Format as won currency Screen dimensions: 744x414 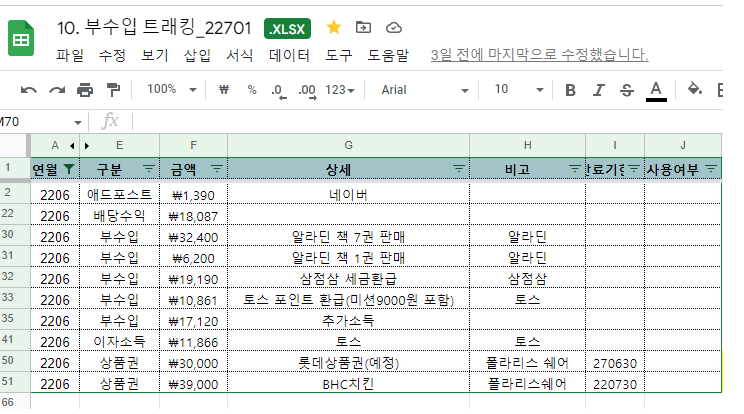(x=223, y=90)
